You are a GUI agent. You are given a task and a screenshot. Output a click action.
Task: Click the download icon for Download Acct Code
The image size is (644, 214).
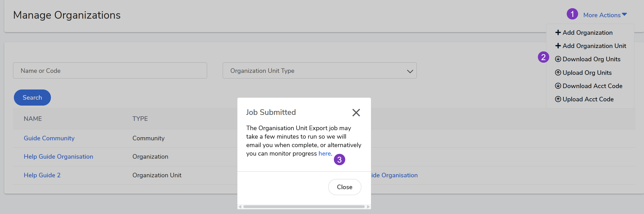[558, 86]
